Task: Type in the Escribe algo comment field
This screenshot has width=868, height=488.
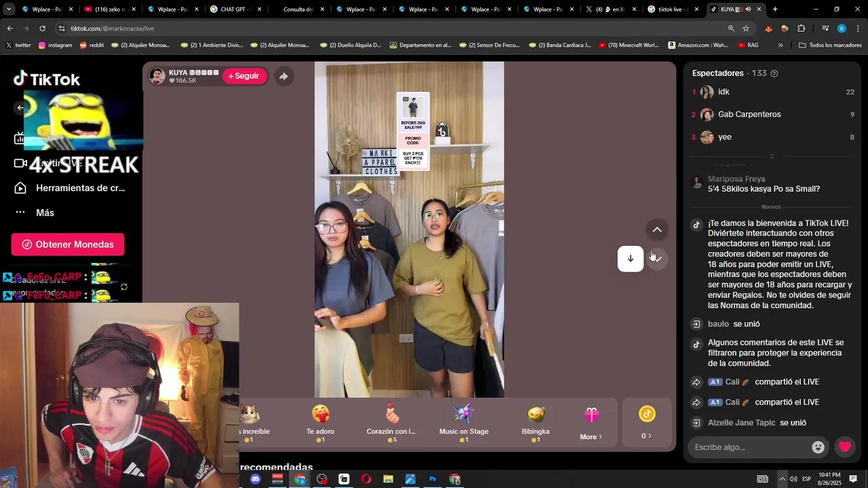Action: pos(749,447)
